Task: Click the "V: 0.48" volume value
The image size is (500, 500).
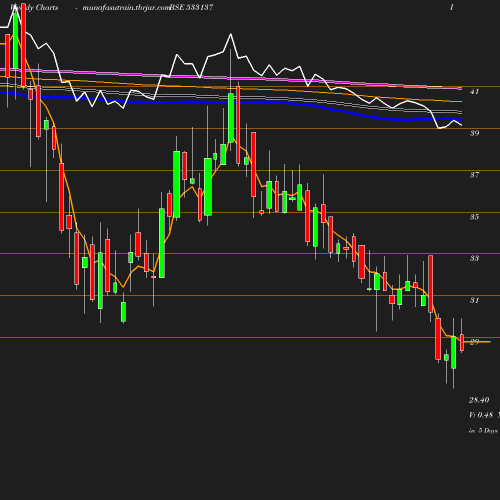Action: (x=481, y=415)
